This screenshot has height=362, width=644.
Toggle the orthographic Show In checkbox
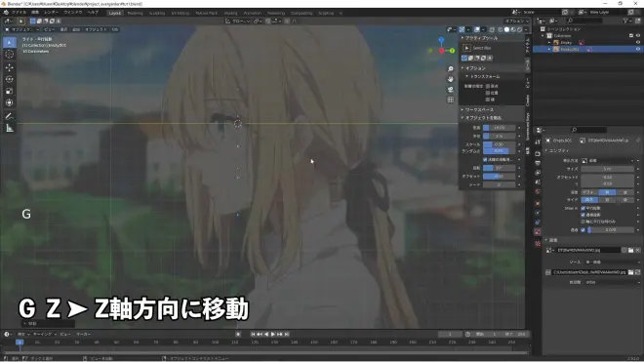pyautogui.click(x=583, y=209)
